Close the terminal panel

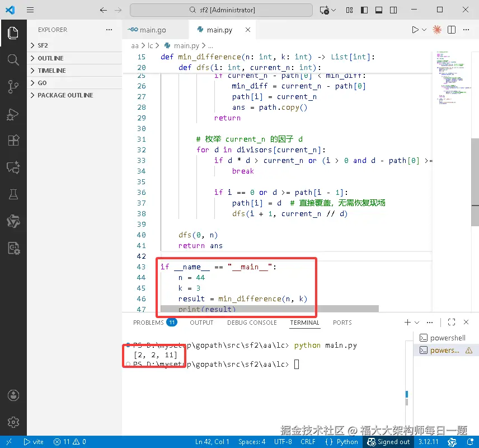466,323
